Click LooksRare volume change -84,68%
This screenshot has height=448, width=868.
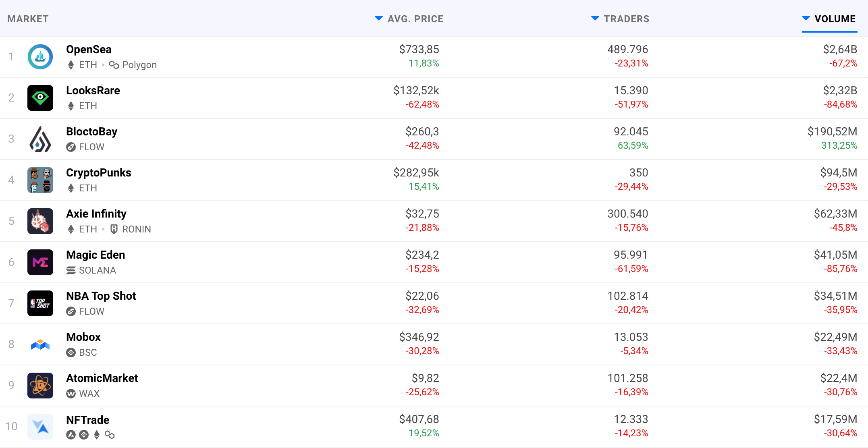841,104
